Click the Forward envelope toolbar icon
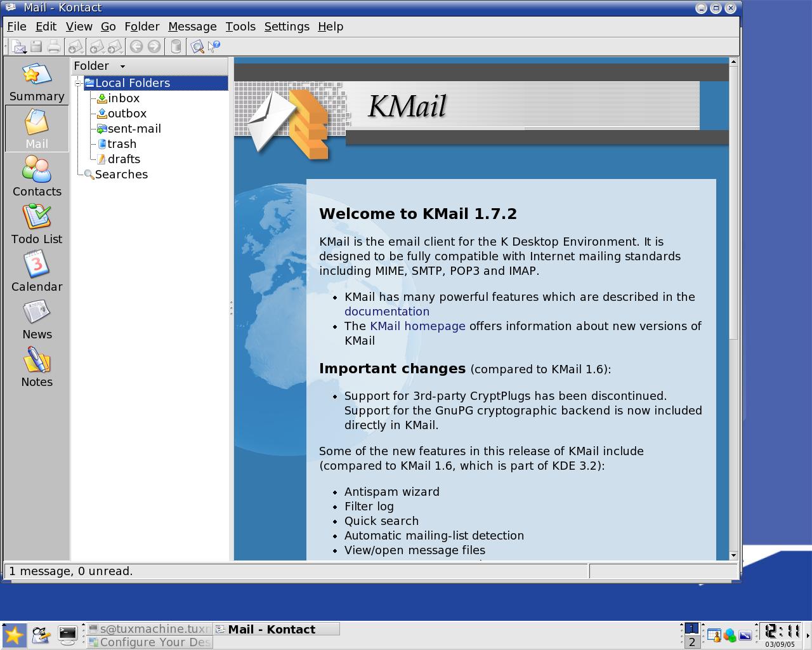812x650 pixels. (115, 46)
